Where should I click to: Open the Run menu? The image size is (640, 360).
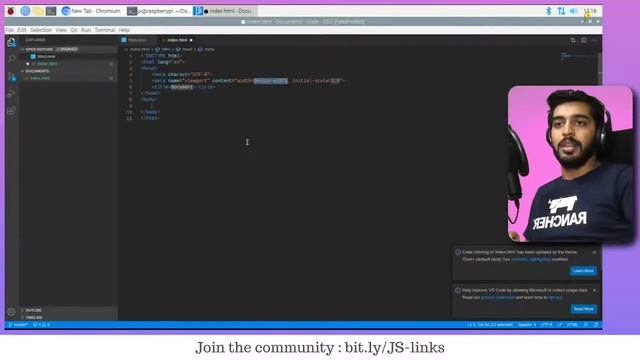tap(86, 30)
